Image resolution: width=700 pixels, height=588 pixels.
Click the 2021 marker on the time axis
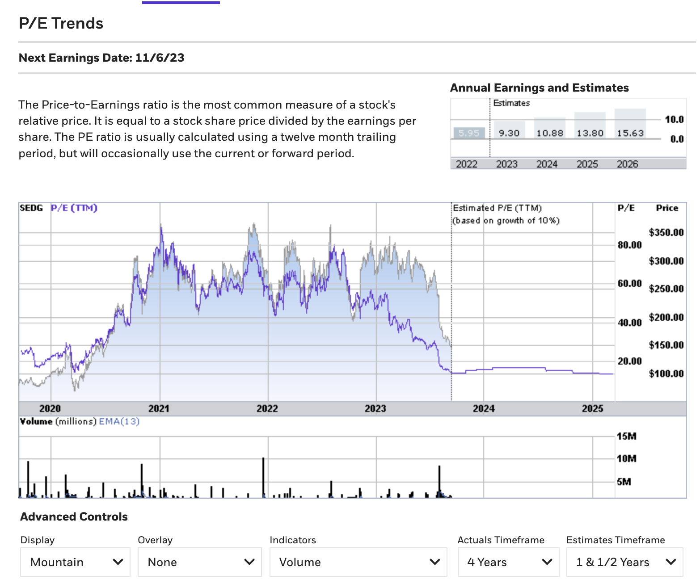tap(159, 408)
